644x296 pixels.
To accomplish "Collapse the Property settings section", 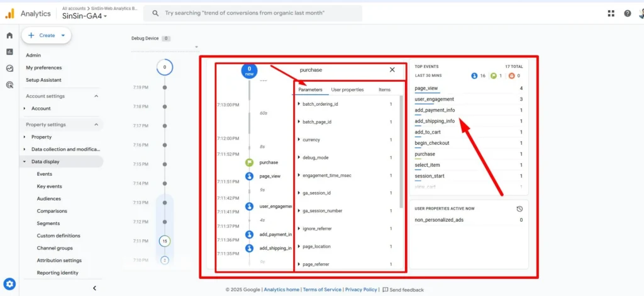I will point(96,125).
